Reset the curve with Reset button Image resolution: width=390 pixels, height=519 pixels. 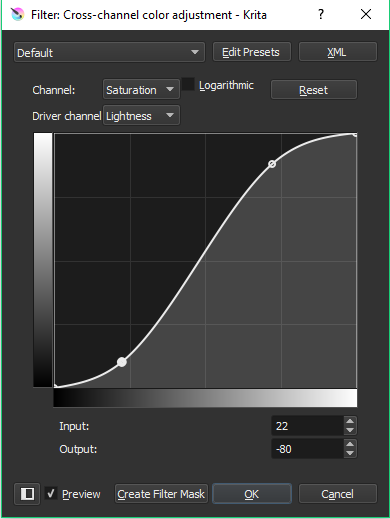coord(314,90)
